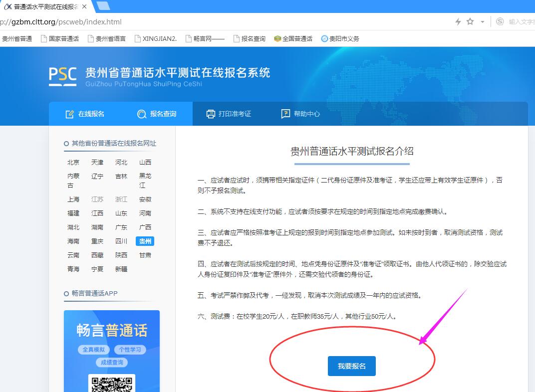The image size is (535, 392).
Task: Bookmark this page with the star icon
Action: pos(470,21)
